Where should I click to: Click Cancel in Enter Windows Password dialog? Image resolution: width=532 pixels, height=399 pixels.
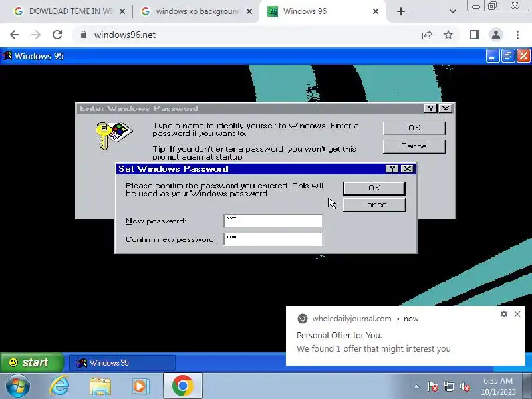pos(414,146)
